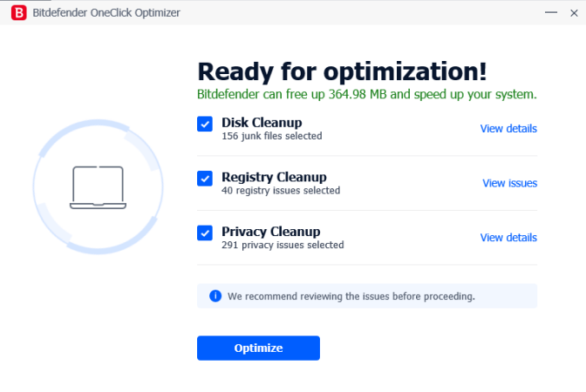Disable the Privacy Cleanup checkbox

pyautogui.click(x=205, y=233)
